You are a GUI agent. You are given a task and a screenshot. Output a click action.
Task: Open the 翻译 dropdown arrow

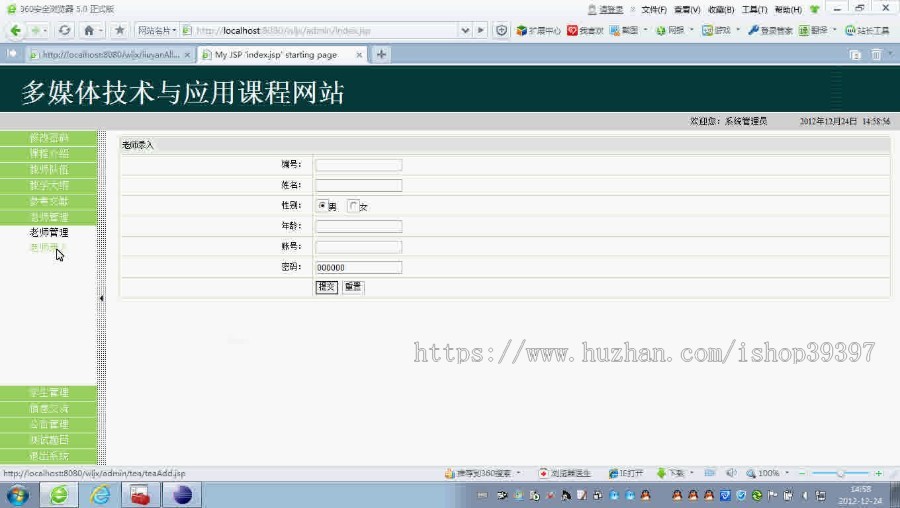point(835,30)
